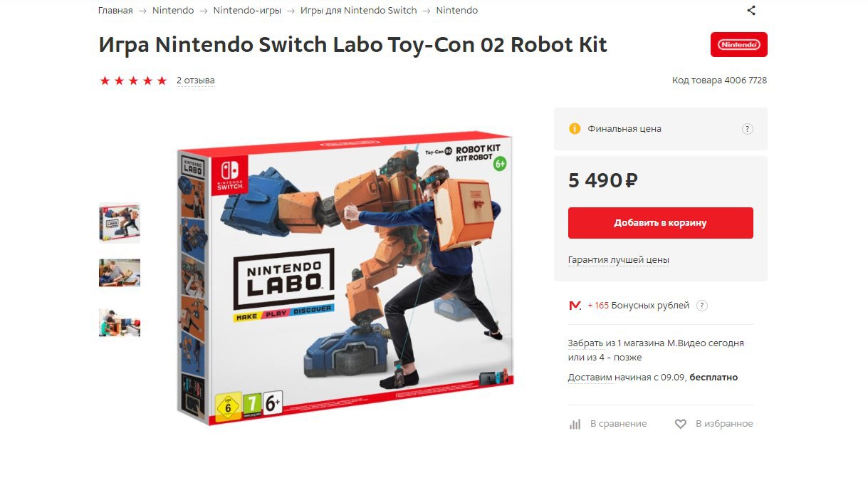Click the question mark beside Бонусных рублей

pyautogui.click(x=702, y=306)
